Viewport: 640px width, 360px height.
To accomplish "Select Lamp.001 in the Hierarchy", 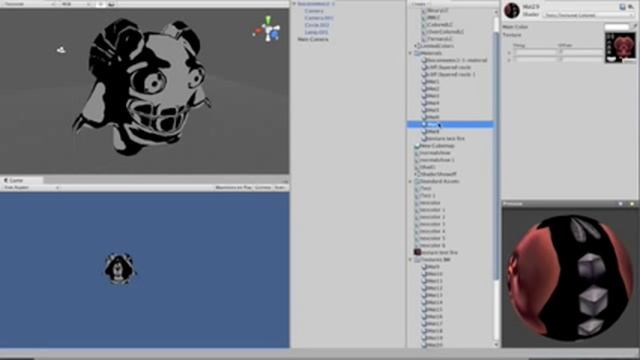I will (x=316, y=32).
